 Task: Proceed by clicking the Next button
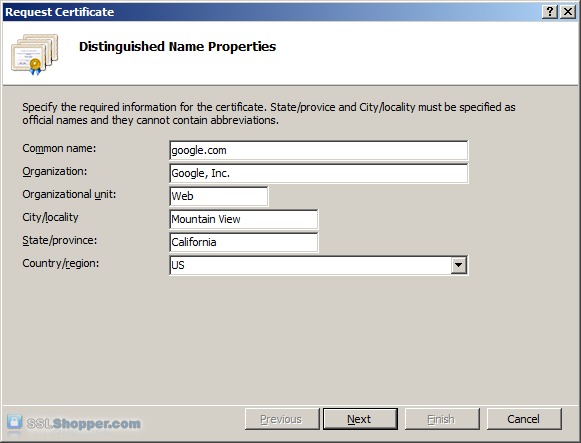(x=360, y=419)
